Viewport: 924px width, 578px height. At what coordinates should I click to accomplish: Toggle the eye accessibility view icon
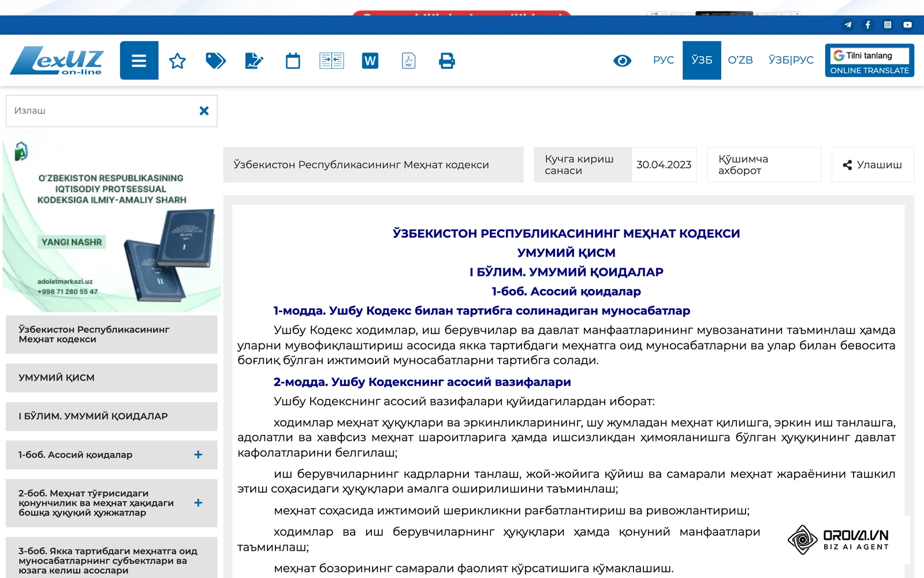[x=622, y=60]
